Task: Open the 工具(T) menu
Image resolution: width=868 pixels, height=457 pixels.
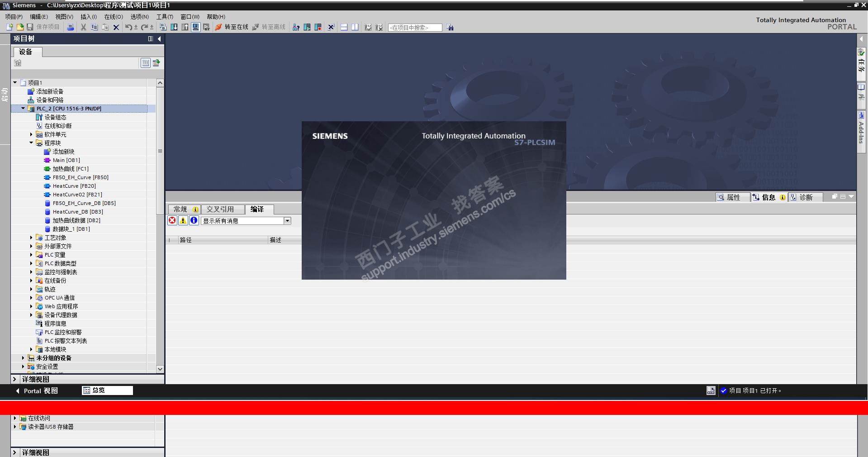Action: point(165,17)
